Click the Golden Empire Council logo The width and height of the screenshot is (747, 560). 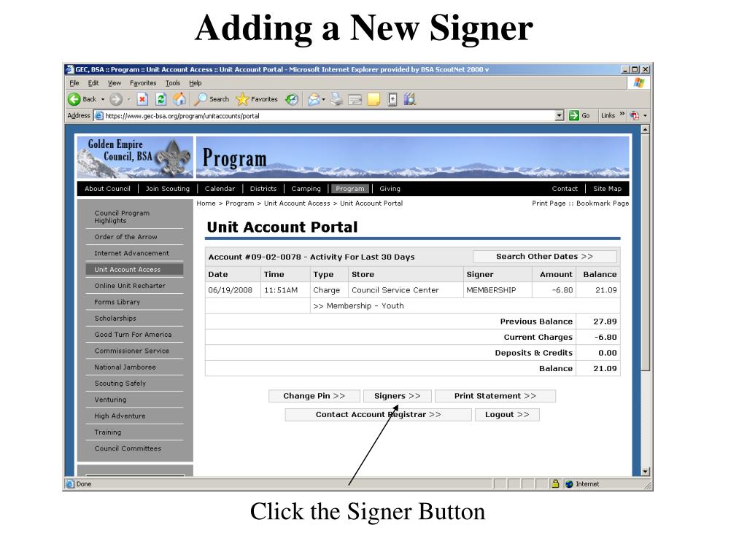(135, 157)
